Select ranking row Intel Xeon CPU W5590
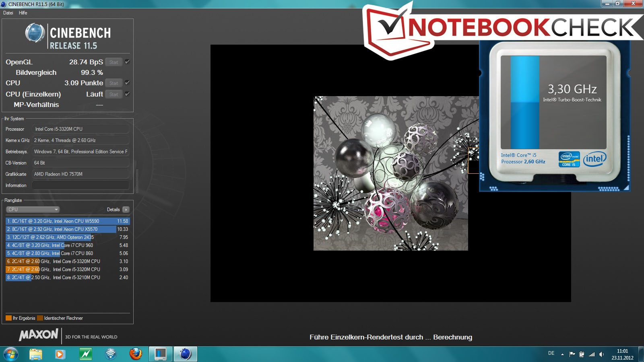 click(68, 221)
